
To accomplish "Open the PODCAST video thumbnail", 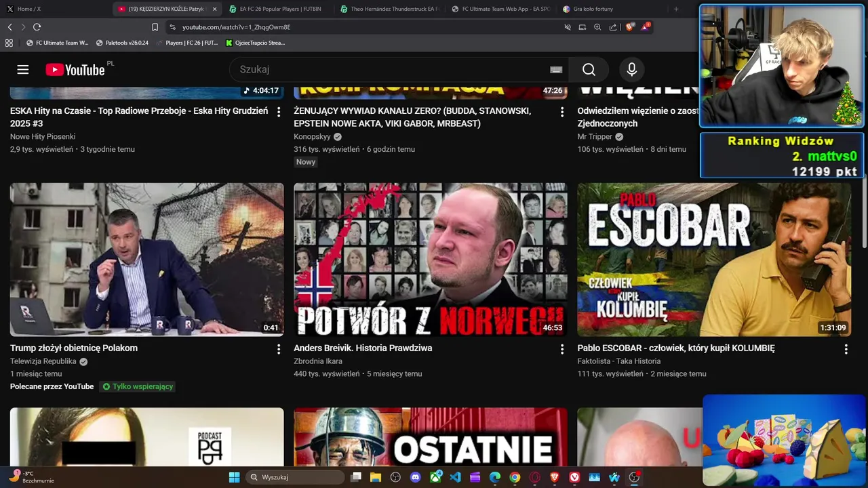I will tap(147, 437).
